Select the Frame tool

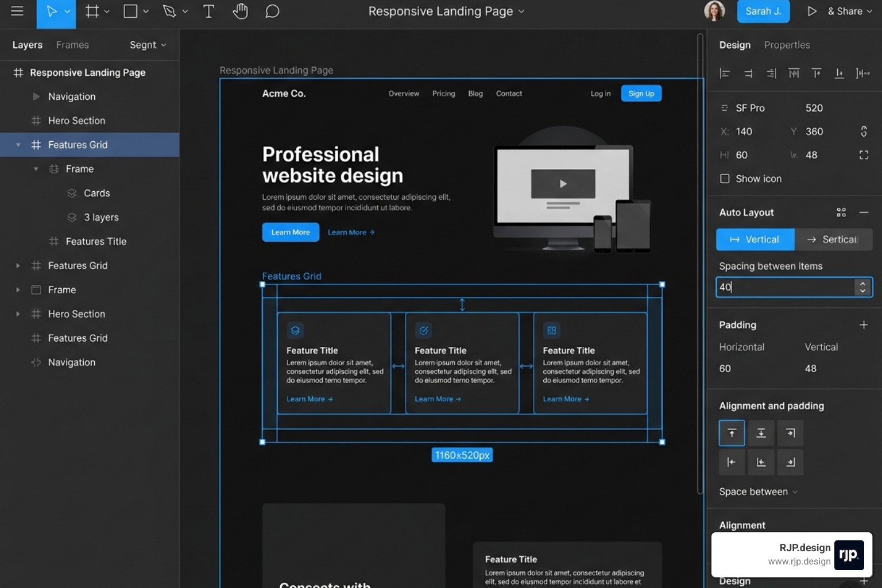(x=92, y=11)
